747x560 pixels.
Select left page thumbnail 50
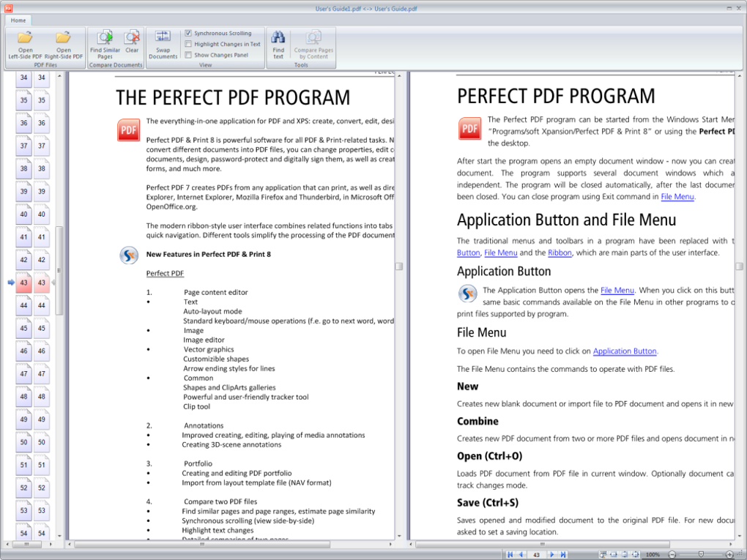(24, 442)
